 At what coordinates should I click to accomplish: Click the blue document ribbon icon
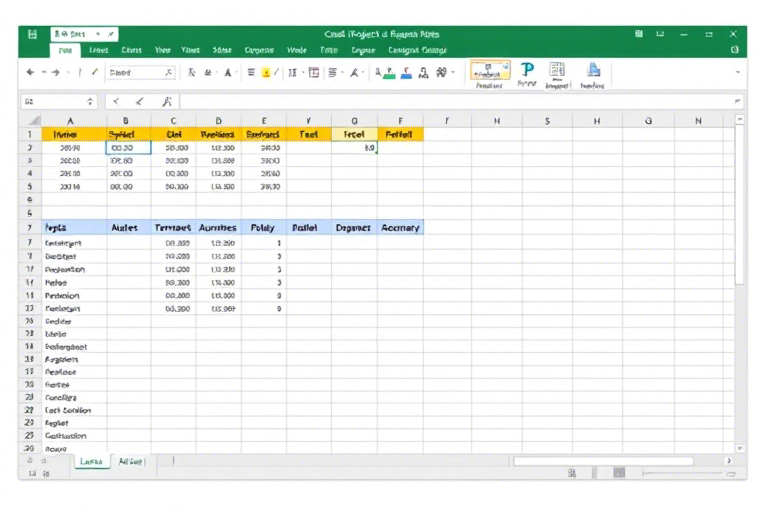pos(593,70)
